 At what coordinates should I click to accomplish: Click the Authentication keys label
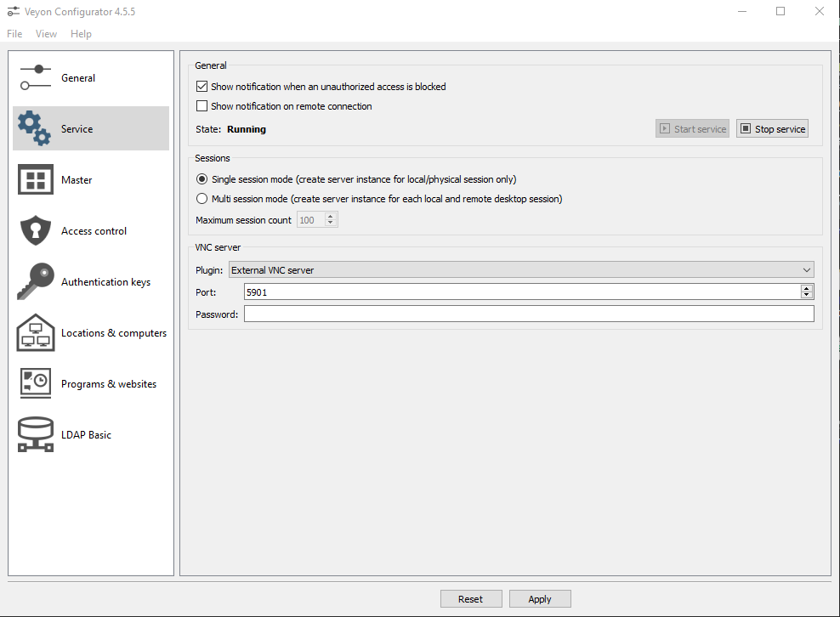105,282
